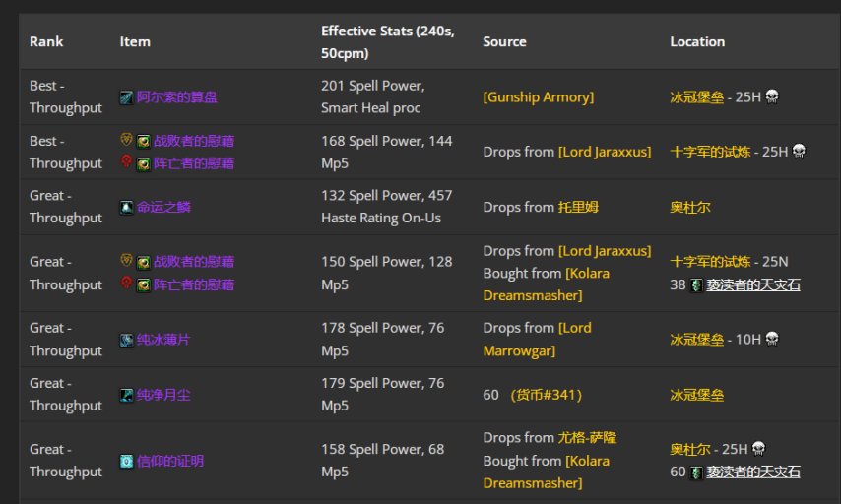This screenshot has height=504, width=841.
Task: Click the currency icon beside 60 亵渎者的天灾石
Action: [x=696, y=472]
